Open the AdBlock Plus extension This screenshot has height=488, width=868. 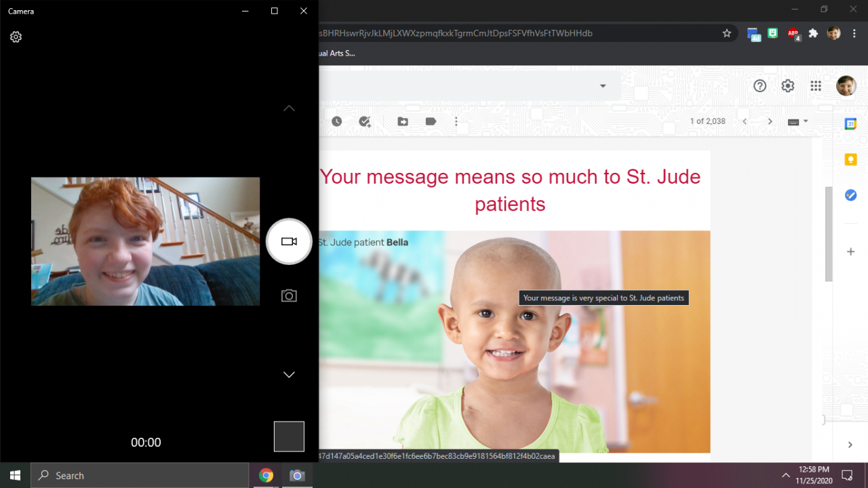tap(793, 33)
